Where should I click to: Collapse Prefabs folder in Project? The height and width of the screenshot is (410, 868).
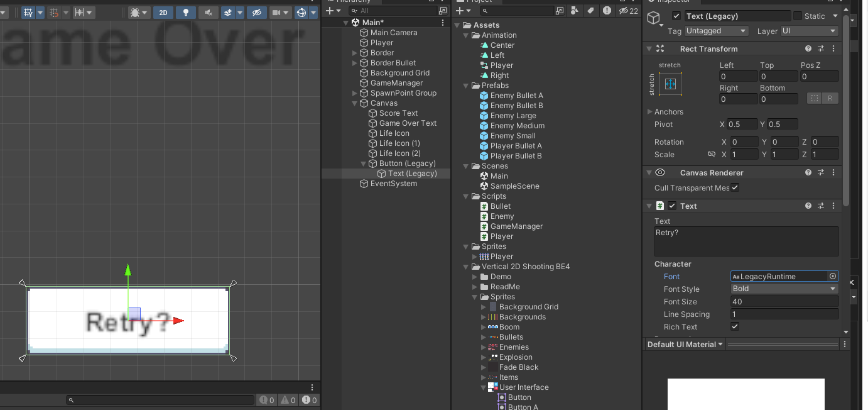[x=467, y=86]
